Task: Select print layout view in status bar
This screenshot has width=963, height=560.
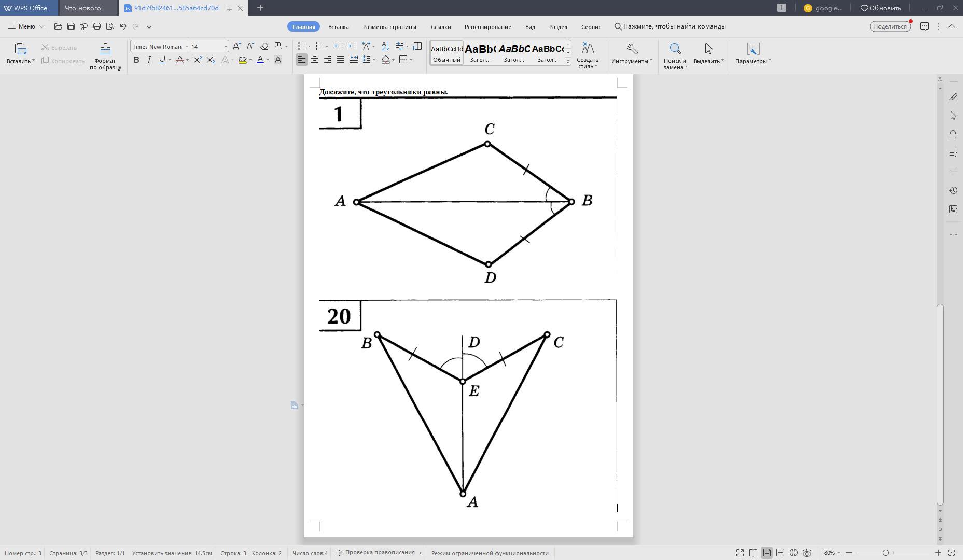Action: tap(766, 553)
